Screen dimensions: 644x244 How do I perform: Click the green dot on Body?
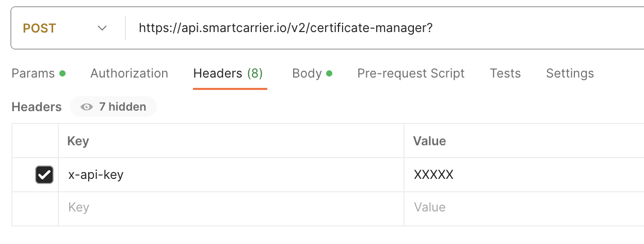(x=329, y=73)
